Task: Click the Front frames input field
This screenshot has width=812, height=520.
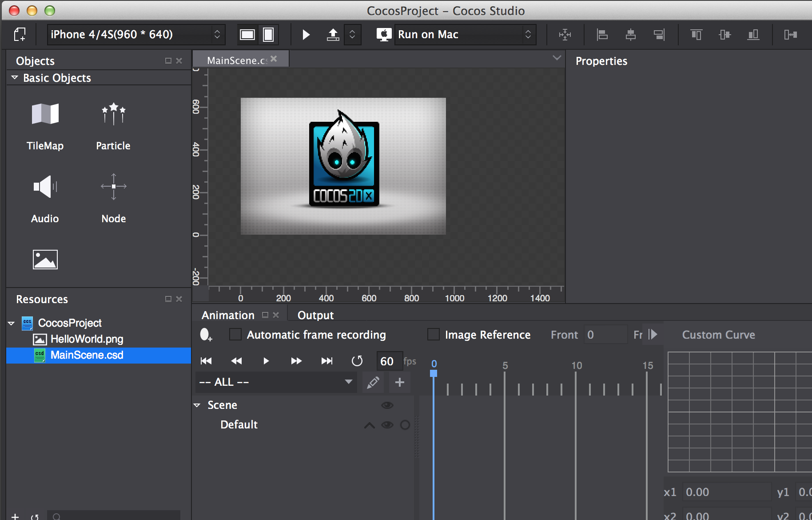Action: coord(605,335)
